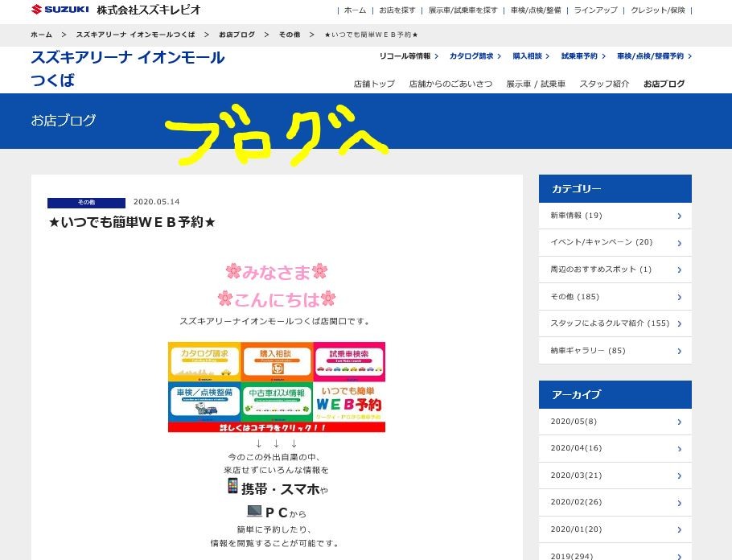The image size is (732, 560).
Task: Click chevron arrow on 2020/05(8) row
Action: pos(679,422)
